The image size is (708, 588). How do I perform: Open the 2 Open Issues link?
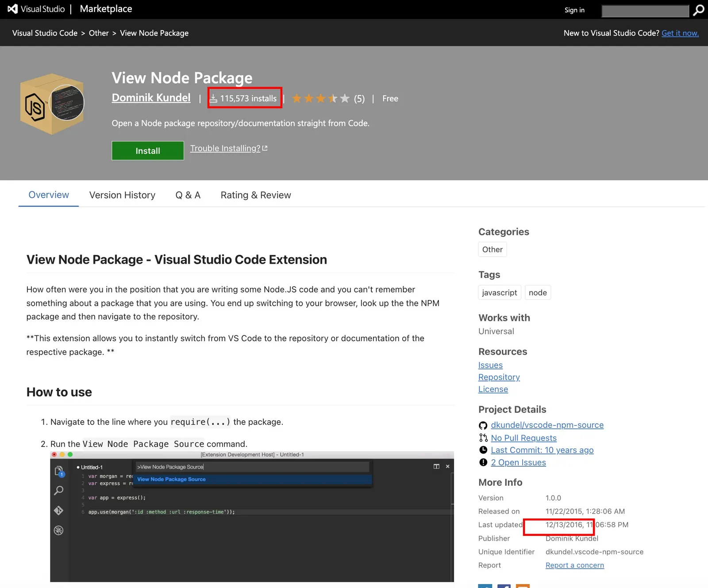[x=518, y=462]
